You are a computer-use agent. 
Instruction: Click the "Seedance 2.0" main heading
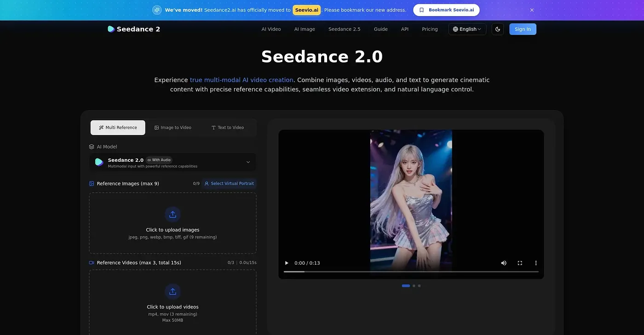click(x=322, y=57)
